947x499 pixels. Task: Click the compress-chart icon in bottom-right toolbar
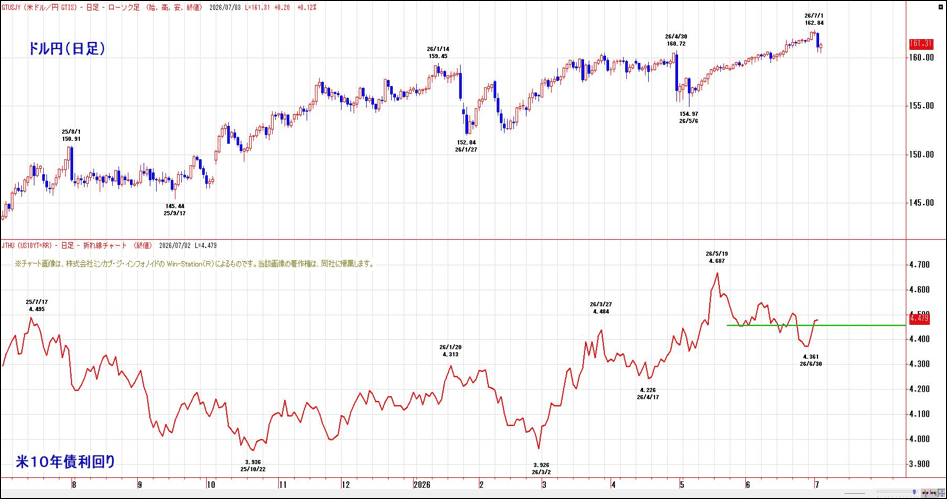(925, 493)
